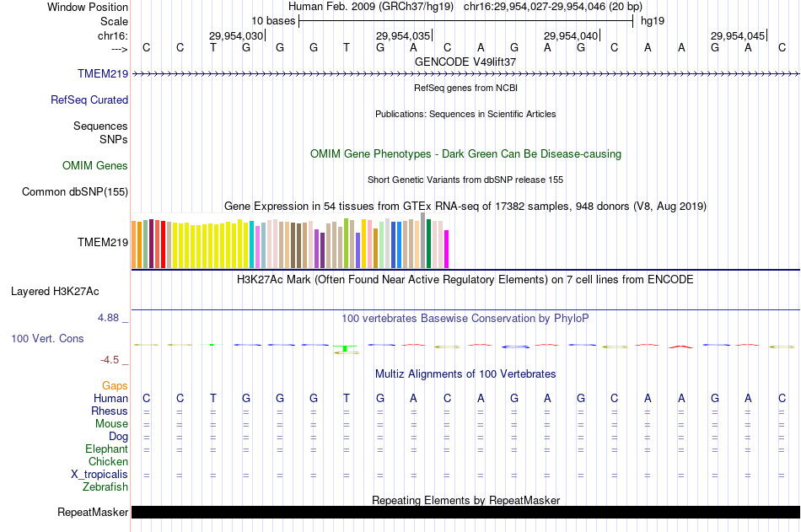Open the RefSeq Curated track label
The height and width of the screenshot is (532, 801).
(89, 99)
